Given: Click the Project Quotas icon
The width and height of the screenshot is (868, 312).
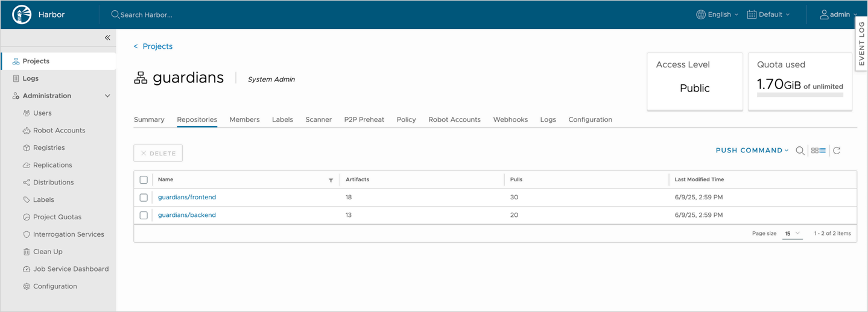Looking at the screenshot, I should coord(27,217).
